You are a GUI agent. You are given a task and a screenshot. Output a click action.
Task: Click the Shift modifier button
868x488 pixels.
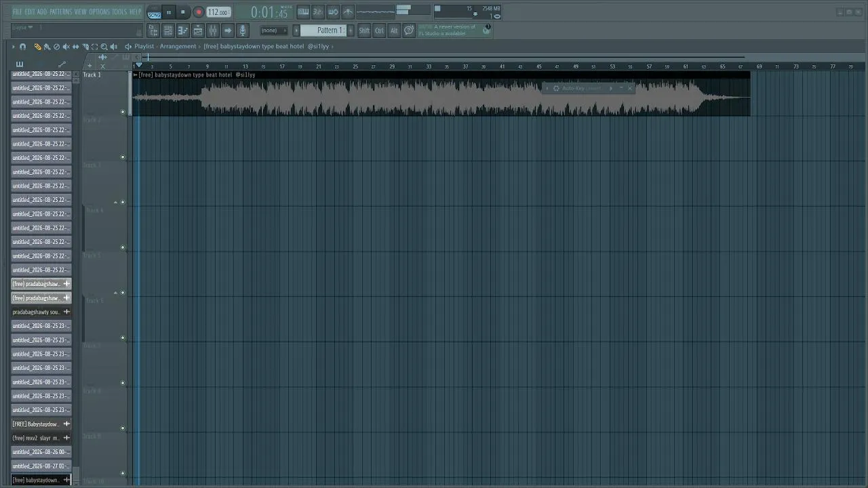[x=364, y=30]
